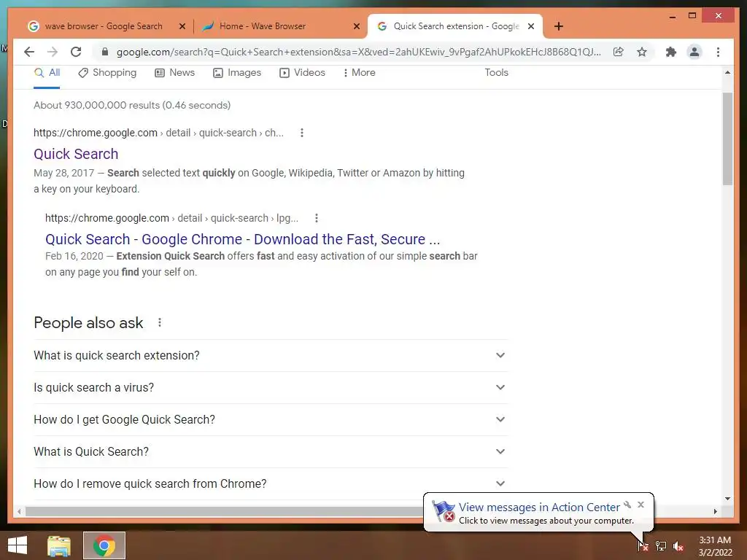This screenshot has height=560, width=747.
Task: Open the search Tools button
Action: click(496, 73)
